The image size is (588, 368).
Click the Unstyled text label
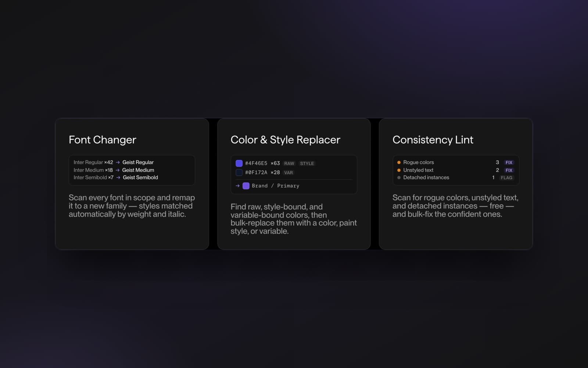(x=418, y=170)
